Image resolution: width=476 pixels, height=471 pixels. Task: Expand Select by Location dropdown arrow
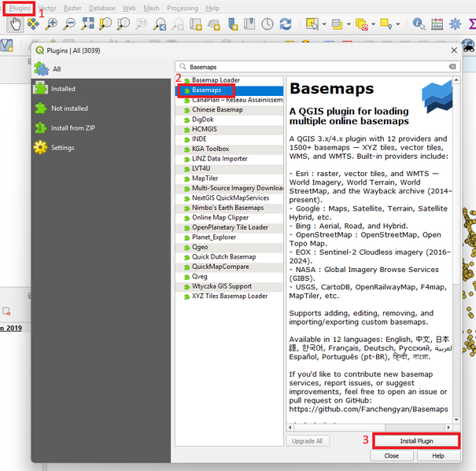coord(398,24)
